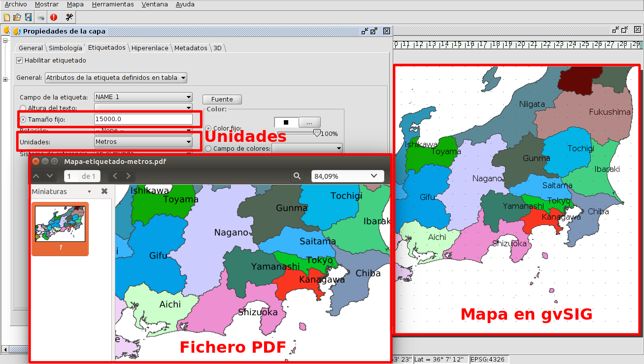Click the PDF viewer search magnifier icon
This screenshot has height=364, width=644.
(x=297, y=176)
